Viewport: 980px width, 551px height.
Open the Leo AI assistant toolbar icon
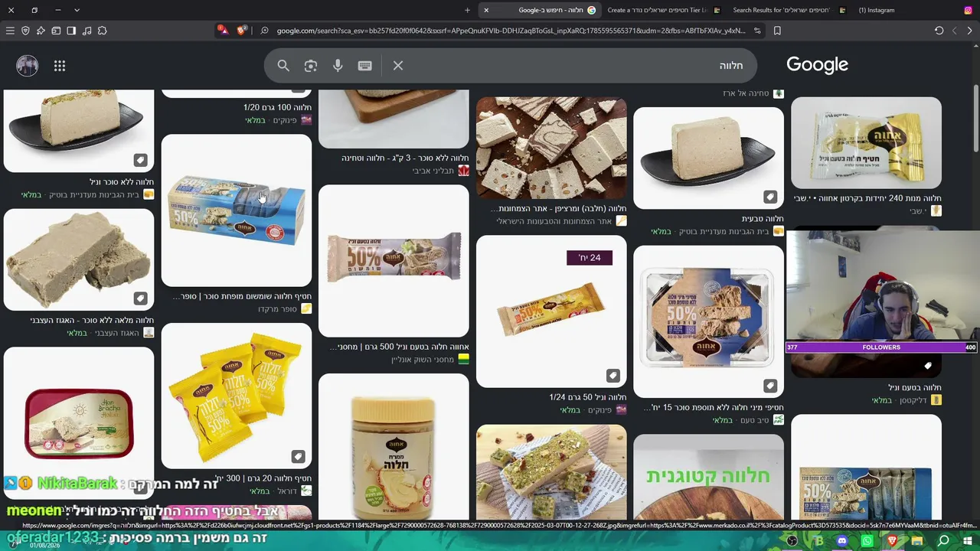[41, 31]
